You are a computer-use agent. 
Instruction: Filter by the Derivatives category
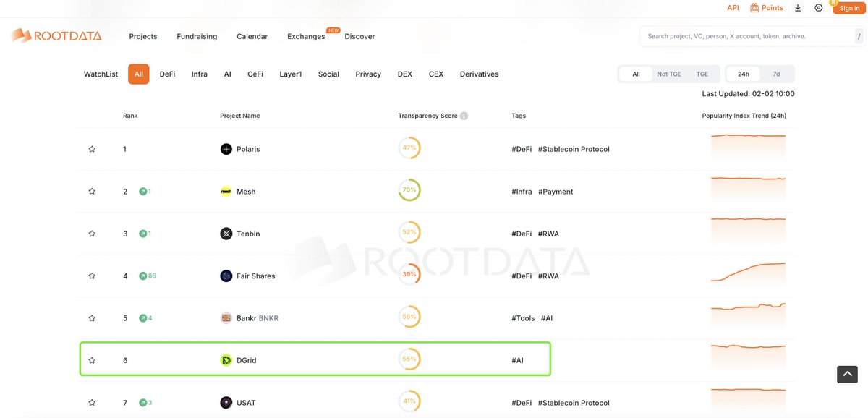click(479, 74)
